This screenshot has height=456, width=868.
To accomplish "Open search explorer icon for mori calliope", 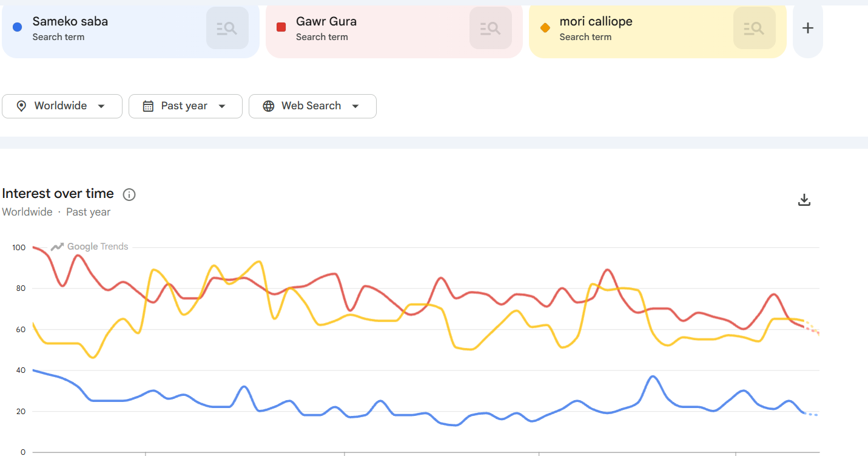I will click(755, 28).
